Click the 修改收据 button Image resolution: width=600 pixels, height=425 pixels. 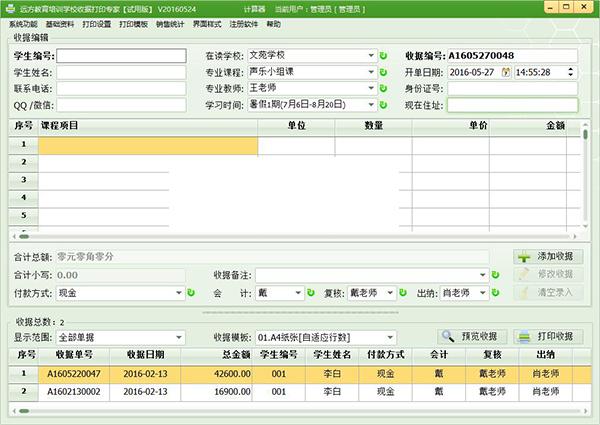[548, 274]
